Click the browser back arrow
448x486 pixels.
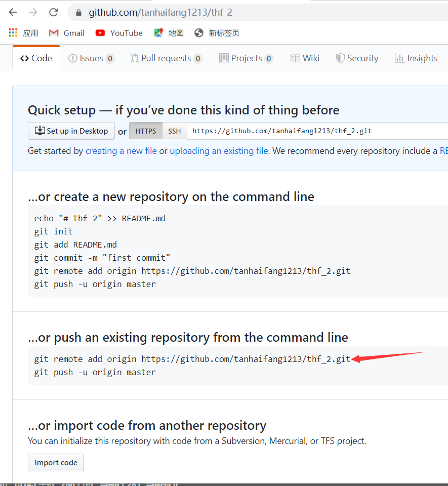(13, 12)
